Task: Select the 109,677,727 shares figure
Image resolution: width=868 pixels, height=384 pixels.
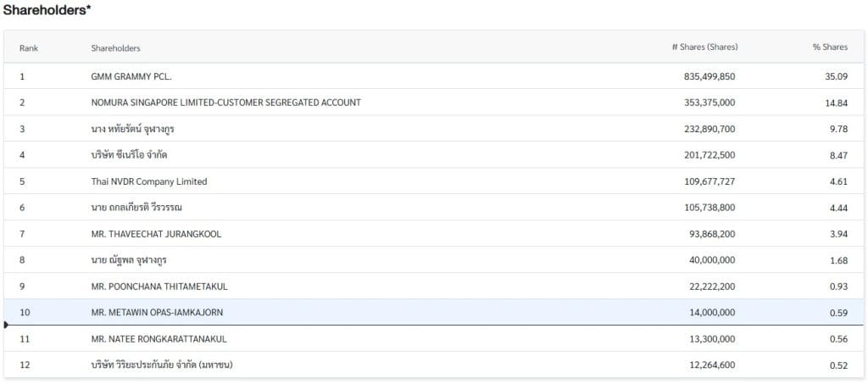Action: (x=709, y=181)
